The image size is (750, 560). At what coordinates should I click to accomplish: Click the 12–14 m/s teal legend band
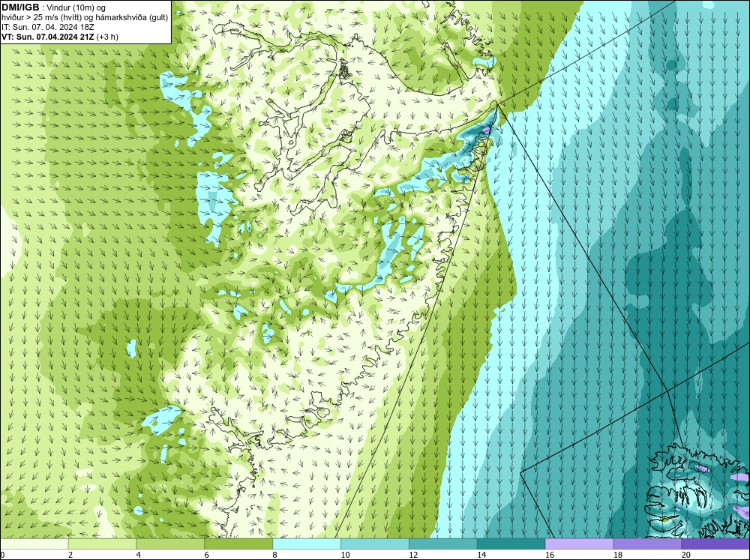pos(443,544)
